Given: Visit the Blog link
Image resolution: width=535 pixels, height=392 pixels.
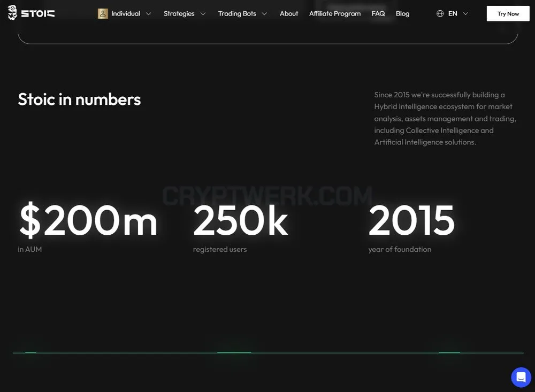Looking at the screenshot, I should click(x=403, y=14).
